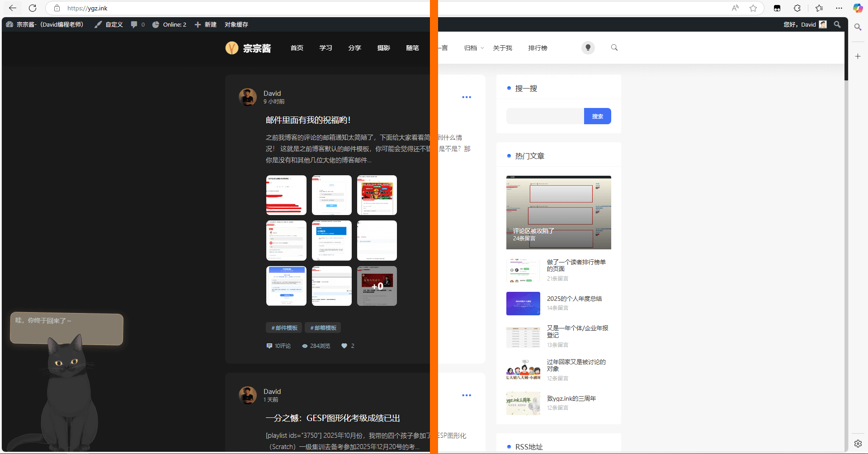Toggle dark mode lightbulb button
This screenshot has height=454, width=868.
(x=588, y=47)
